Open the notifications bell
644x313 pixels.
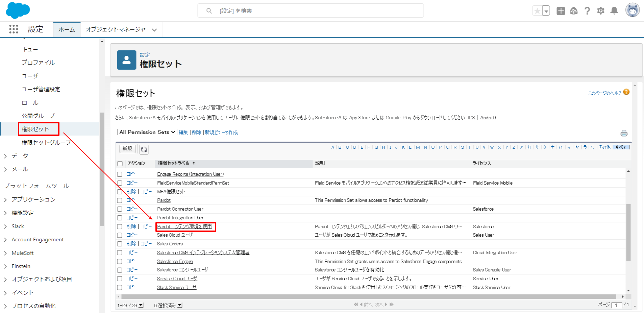point(614,11)
